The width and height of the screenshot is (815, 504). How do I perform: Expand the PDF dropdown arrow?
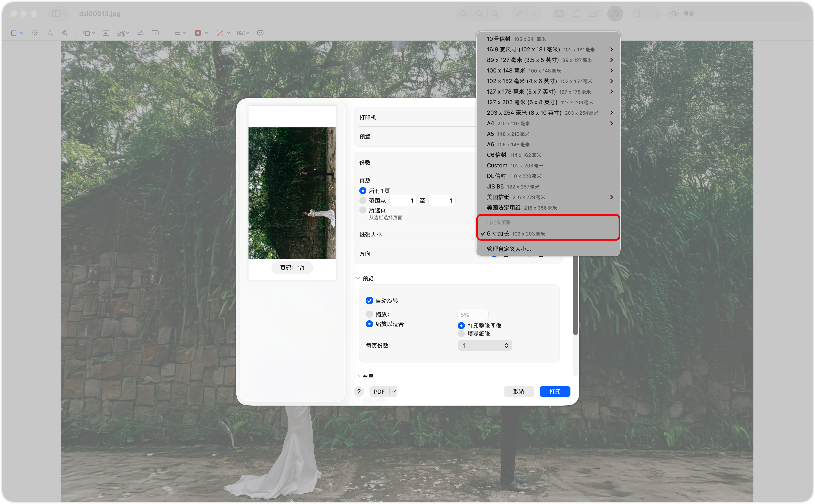click(394, 391)
